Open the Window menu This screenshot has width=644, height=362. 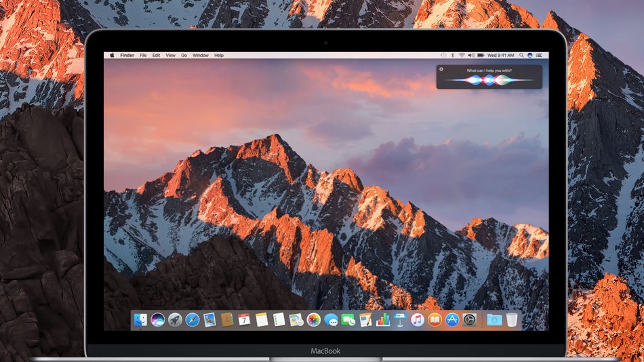pos(201,55)
